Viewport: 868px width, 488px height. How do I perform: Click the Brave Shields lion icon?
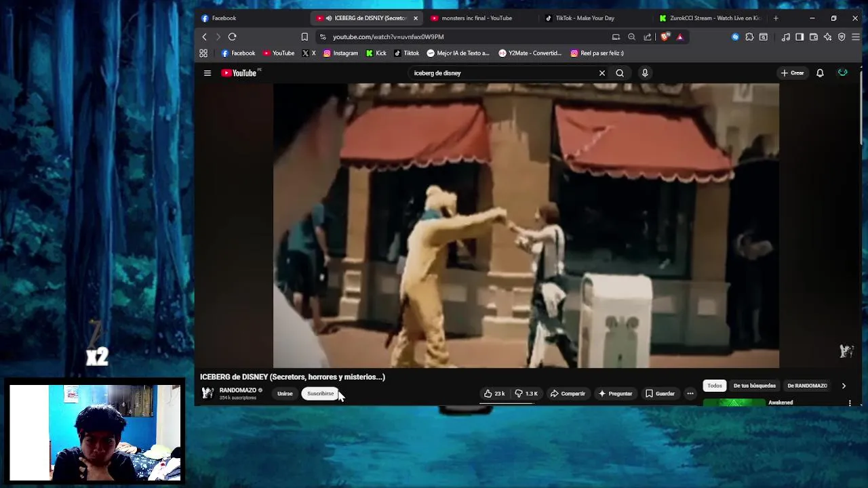pyautogui.click(x=665, y=37)
